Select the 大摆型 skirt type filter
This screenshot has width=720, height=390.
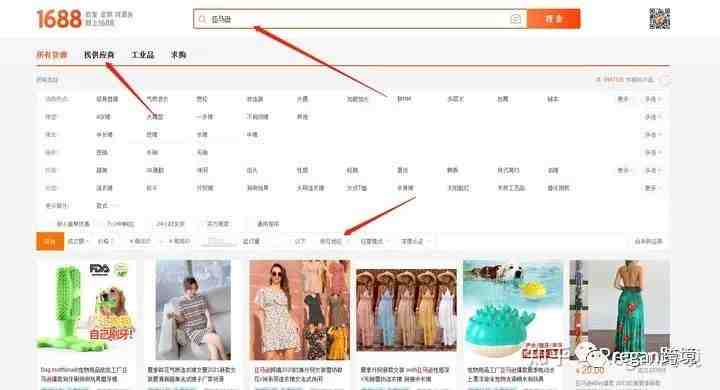click(x=155, y=117)
